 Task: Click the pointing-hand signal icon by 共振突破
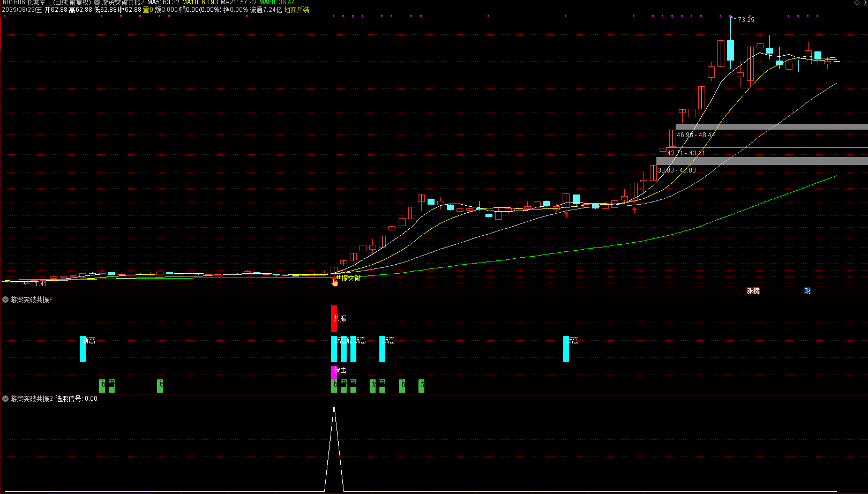(x=335, y=282)
